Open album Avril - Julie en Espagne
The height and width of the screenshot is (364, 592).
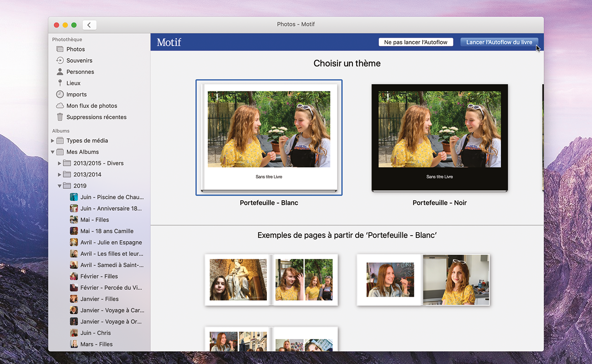[111, 243]
